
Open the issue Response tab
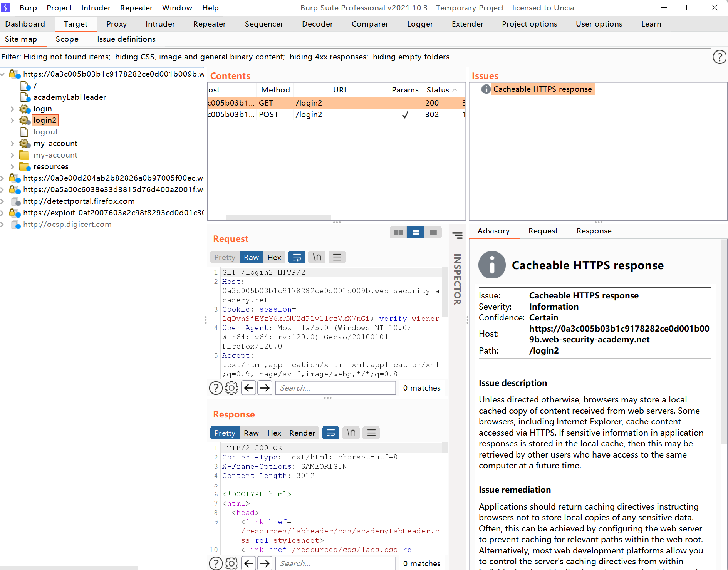pos(594,231)
